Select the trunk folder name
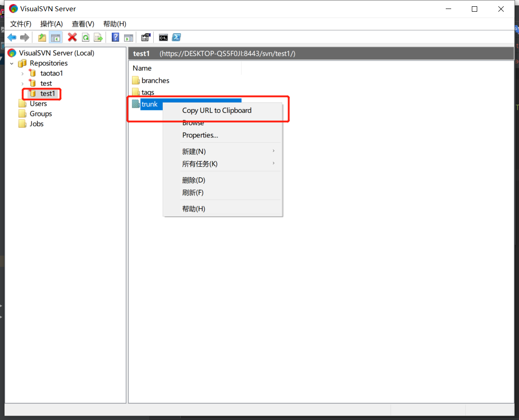519x420 pixels. 149,104
